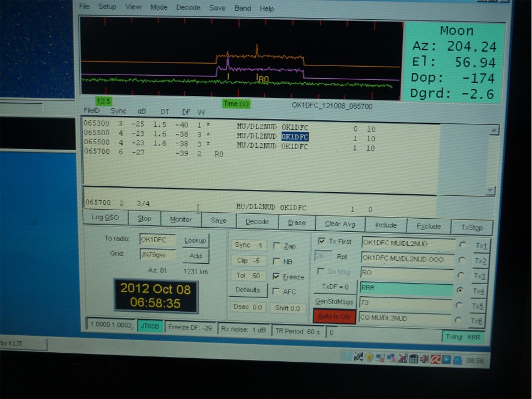This screenshot has width=532, height=399.
Task: Click the Tx1 button
Action: click(x=481, y=246)
